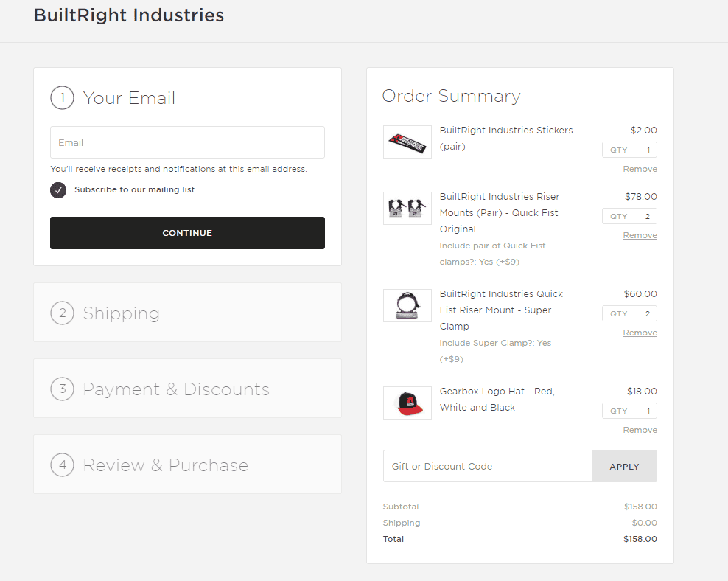Screen dimensions: 728x581
Task: Click the BuiltRight Industries site title
Action: (129, 15)
